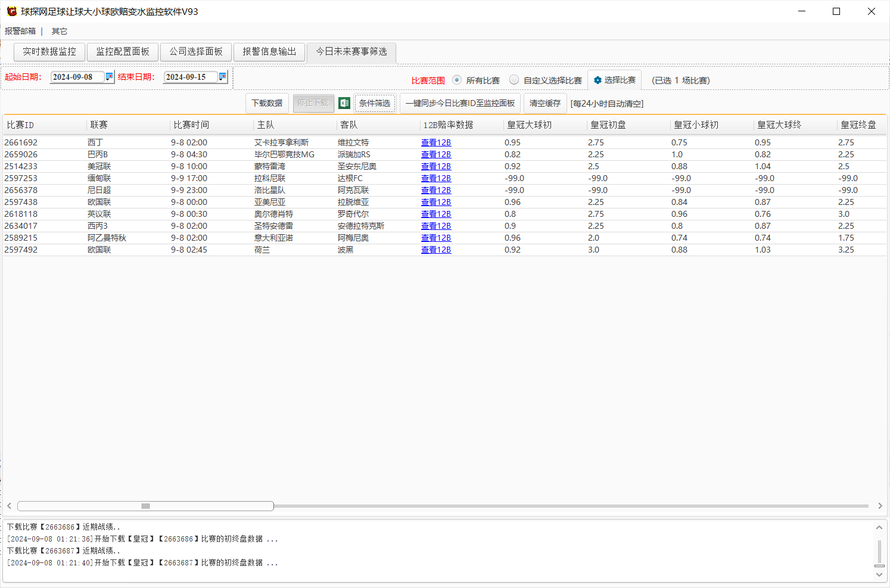The width and height of the screenshot is (890, 588).
Task: Sort by the 比赛ID column header
Action: click(x=45, y=125)
